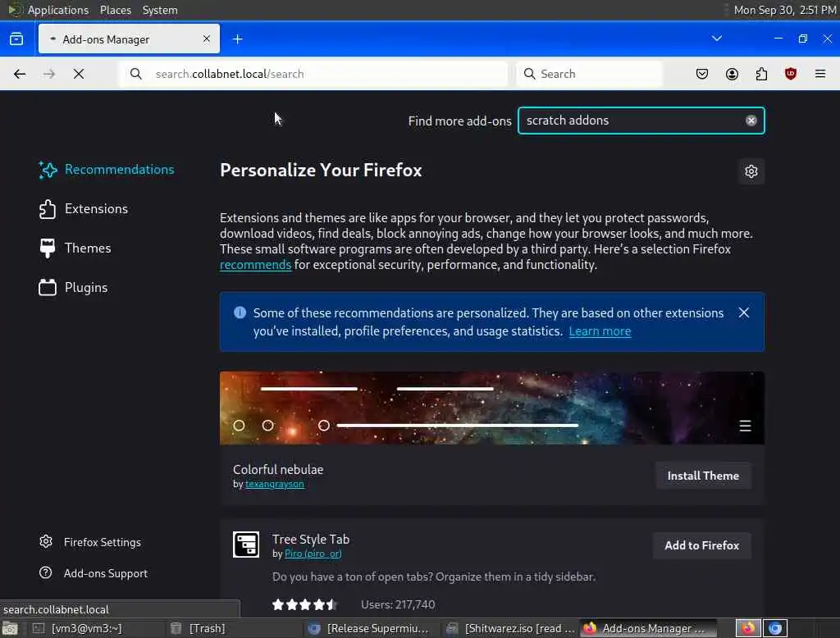Image resolution: width=840 pixels, height=638 pixels.
Task: Open the Applications menu
Action: point(58,10)
